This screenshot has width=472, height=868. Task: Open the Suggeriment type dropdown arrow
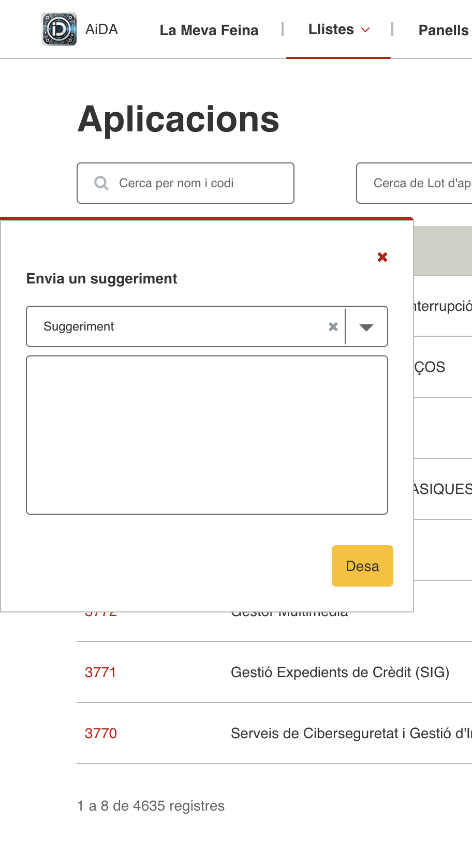(x=366, y=327)
